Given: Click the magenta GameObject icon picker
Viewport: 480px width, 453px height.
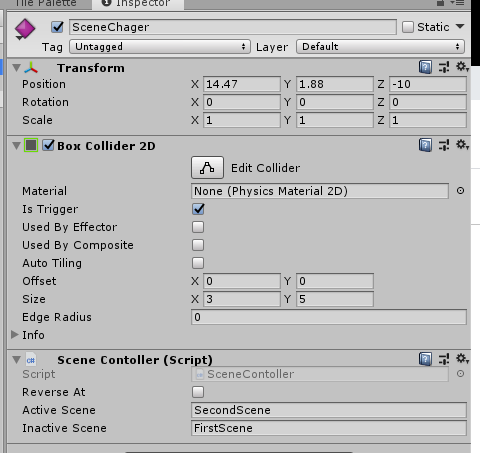Looking at the screenshot, I should pos(24,29).
